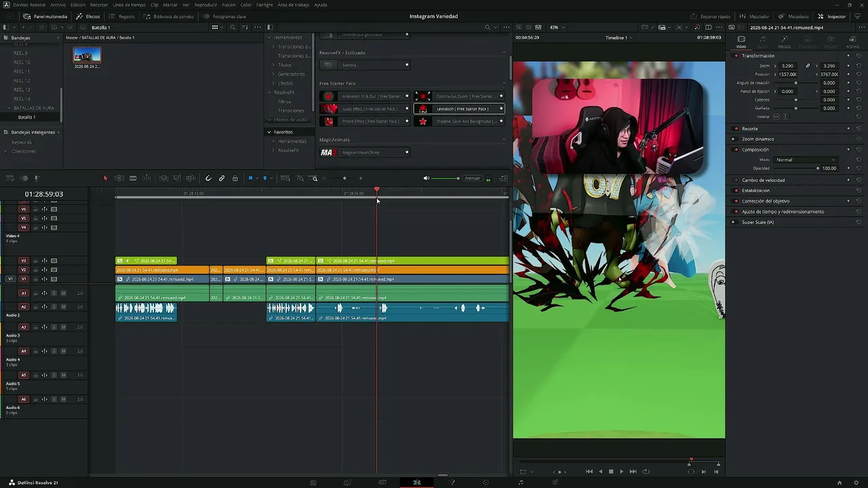This screenshot has width=868, height=488.
Task: Click the search icon in the media pool
Action: point(233,27)
